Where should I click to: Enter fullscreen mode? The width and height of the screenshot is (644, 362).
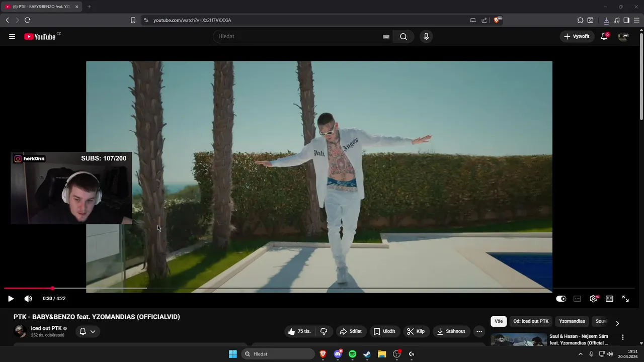(x=625, y=299)
